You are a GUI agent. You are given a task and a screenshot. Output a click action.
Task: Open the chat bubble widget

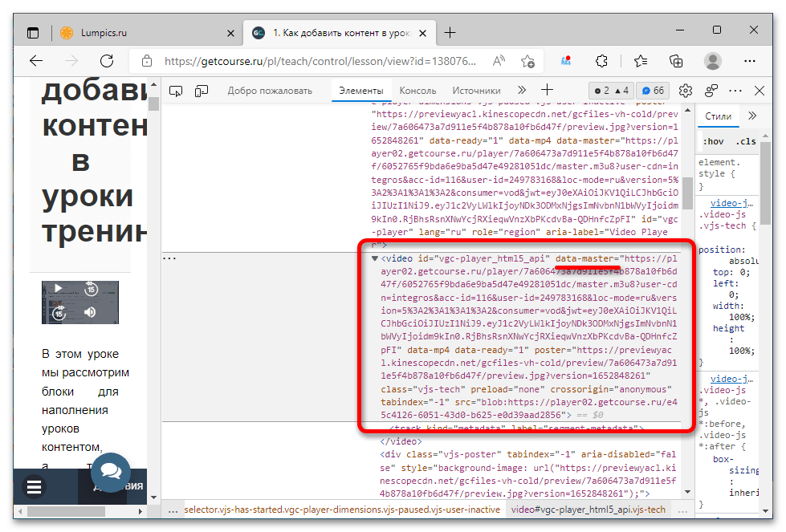click(111, 471)
